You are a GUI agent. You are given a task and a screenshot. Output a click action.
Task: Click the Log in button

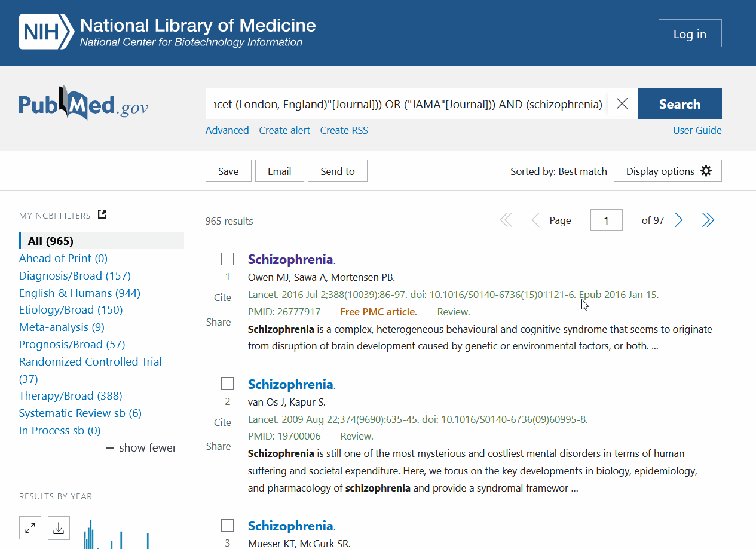[690, 33]
